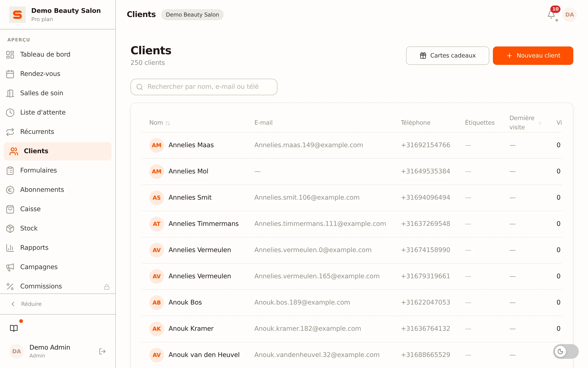Click Annelies.maas.149@example.com email
Viewport: 588px width, 368px height.
(x=308, y=145)
